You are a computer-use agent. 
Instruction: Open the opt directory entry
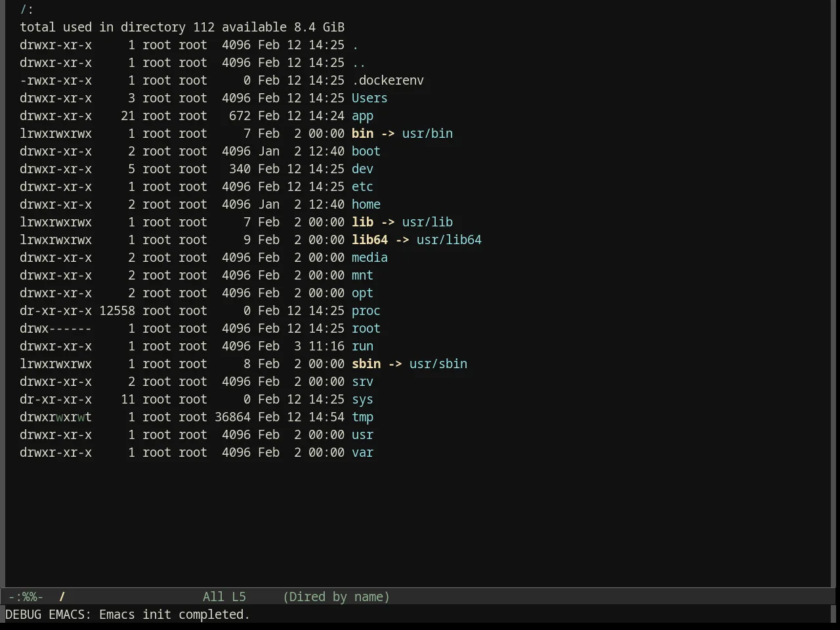(x=362, y=293)
